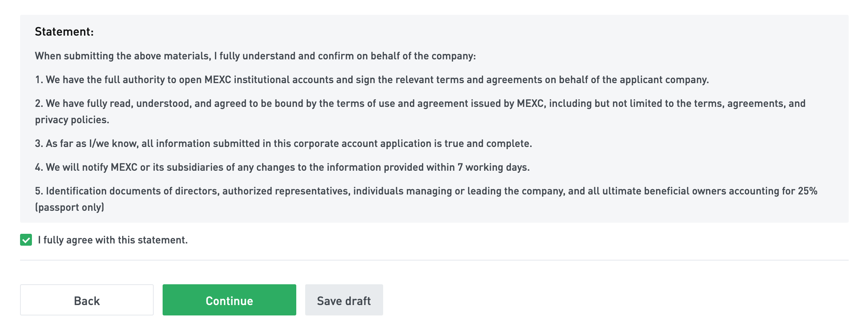Click the "25%" beneficial owners figure
This screenshot has width=868, height=334.
807,191
